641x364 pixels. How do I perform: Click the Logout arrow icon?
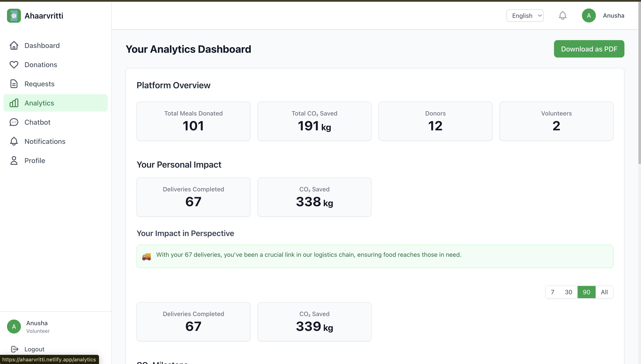[15, 349]
